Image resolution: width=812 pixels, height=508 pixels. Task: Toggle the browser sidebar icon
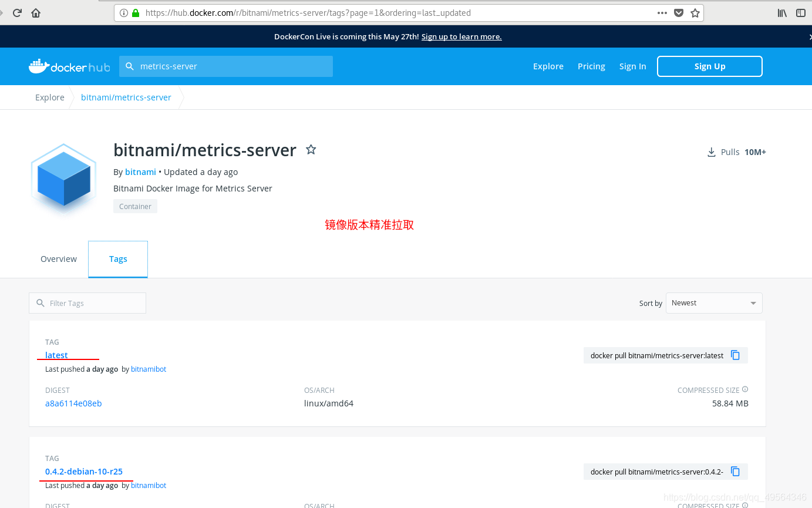pos(801,13)
